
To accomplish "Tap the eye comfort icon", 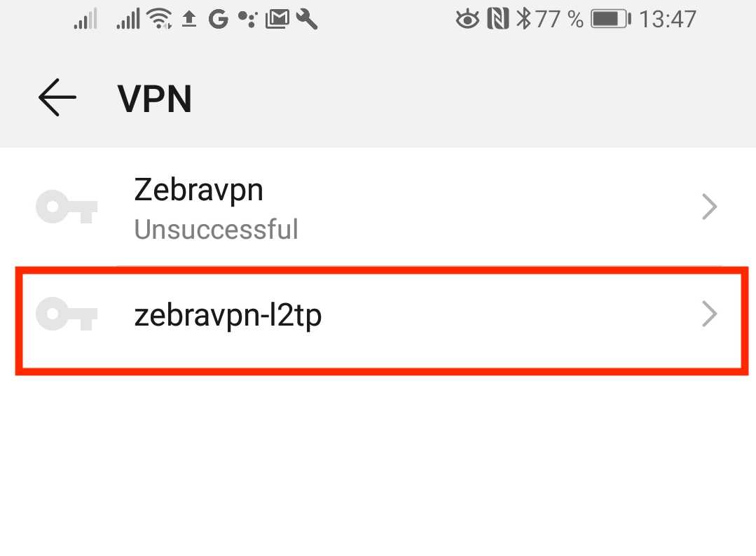I will click(467, 20).
